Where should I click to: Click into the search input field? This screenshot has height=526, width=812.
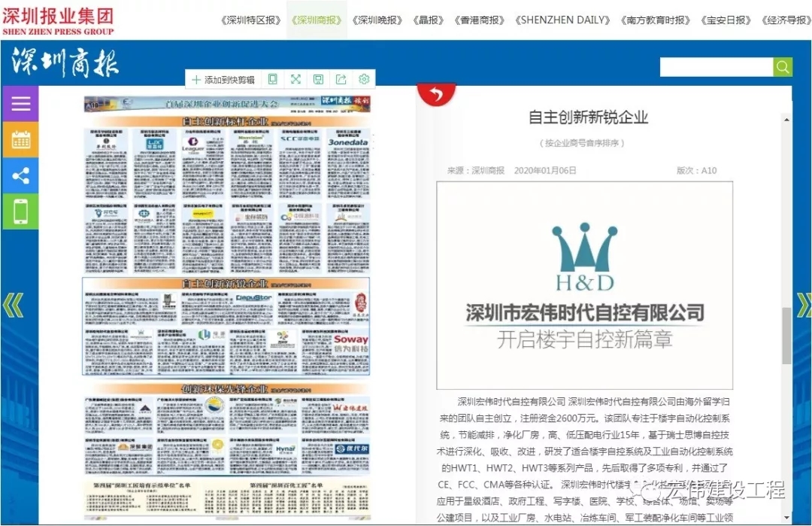point(717,67)
